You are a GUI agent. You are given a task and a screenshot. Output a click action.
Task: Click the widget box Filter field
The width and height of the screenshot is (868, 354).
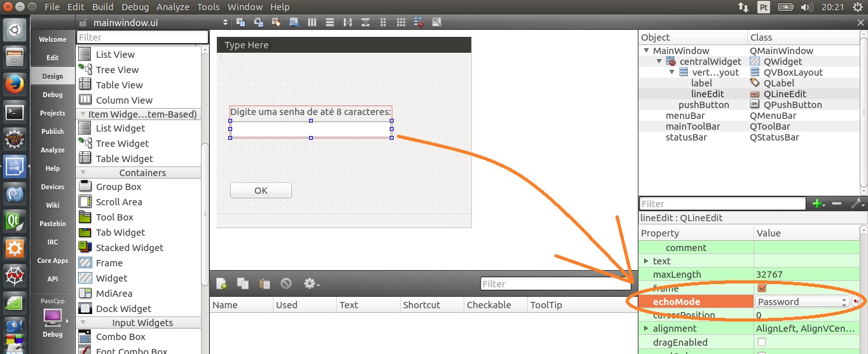click(x=142, y=37)
